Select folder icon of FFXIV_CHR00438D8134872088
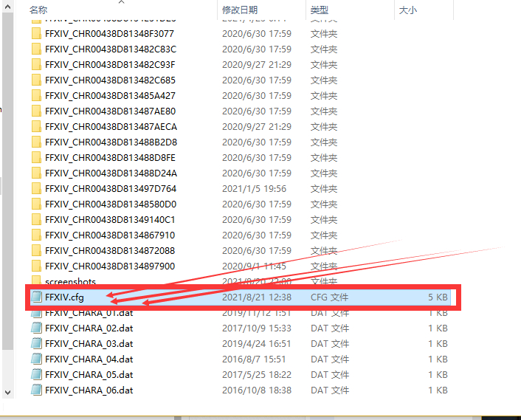The width and height of the screenshot is (521, 420). coord(36,250)
